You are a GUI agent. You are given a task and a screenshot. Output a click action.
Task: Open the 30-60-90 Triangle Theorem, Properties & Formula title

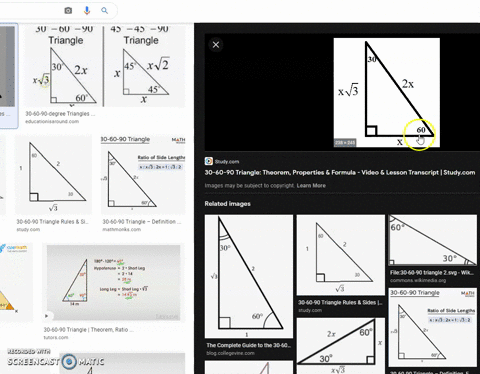tap(340, 172)
